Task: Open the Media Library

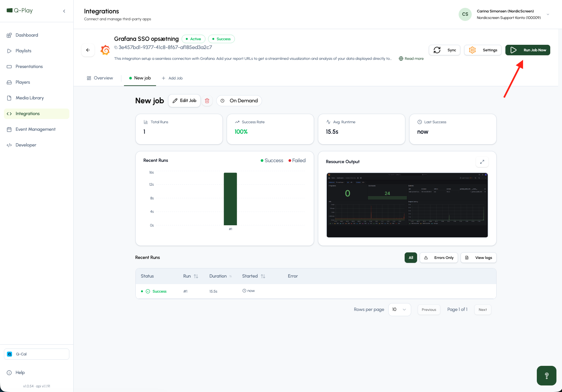Action: click(37, 98)
